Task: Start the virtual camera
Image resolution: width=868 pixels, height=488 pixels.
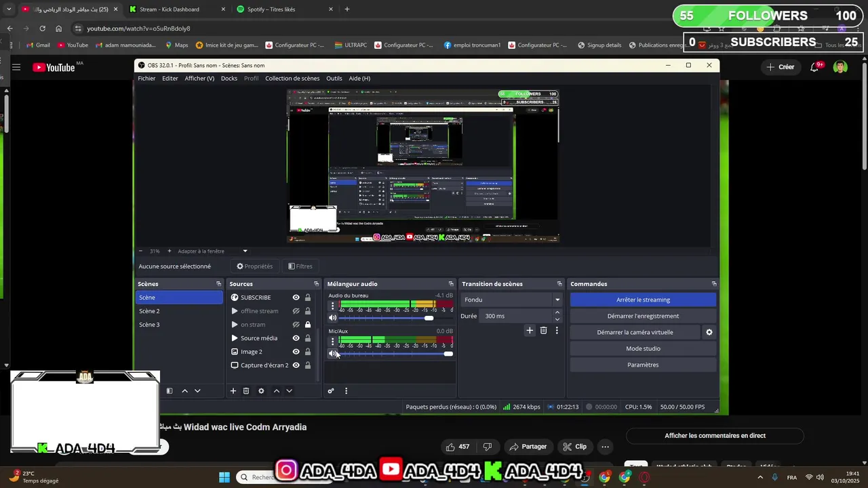Action: [635, 332]
